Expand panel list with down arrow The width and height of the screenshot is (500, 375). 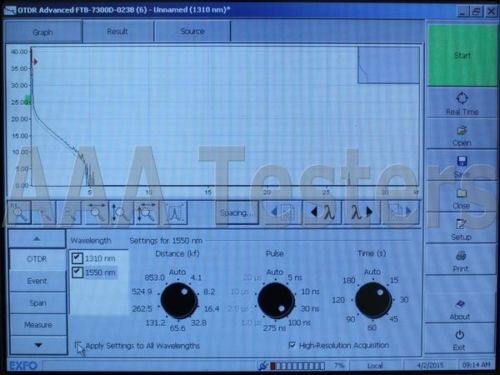pyautogui.click(x=38, y=345)
